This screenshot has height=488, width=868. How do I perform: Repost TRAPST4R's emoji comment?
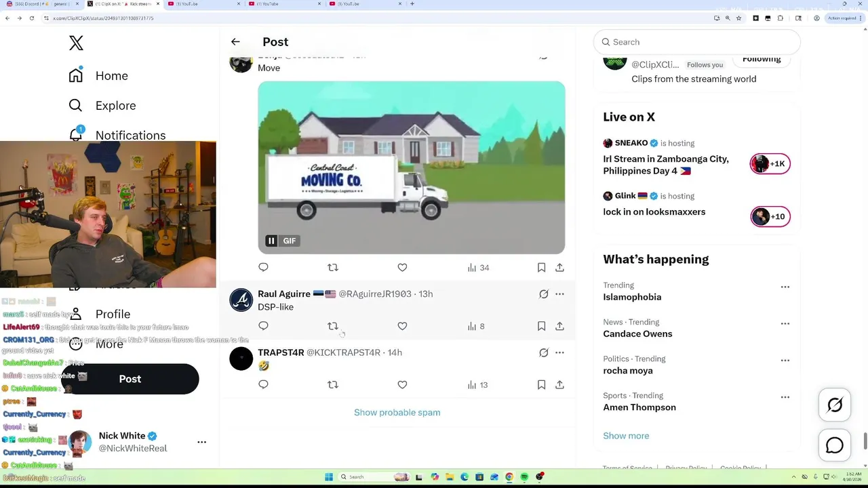(x=333, y=385)
